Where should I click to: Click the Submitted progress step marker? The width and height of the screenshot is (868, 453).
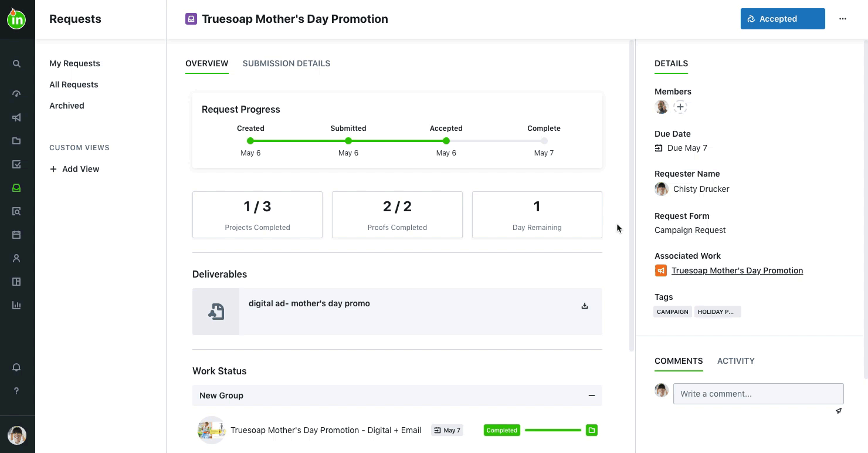pyautogui.click(x=348, y=141)
